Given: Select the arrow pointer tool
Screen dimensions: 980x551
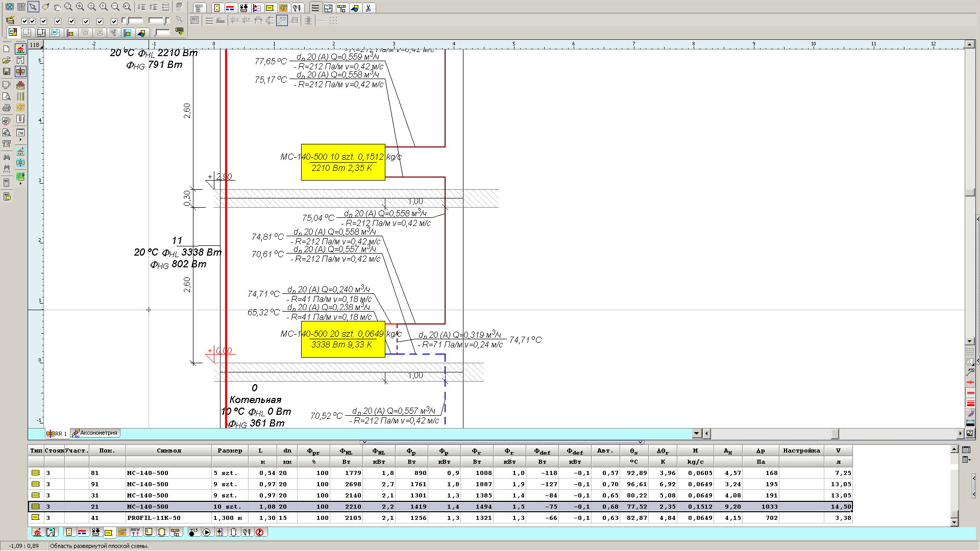Looking at the screenshot, I should pyautogui.click(x=33, y=7).
